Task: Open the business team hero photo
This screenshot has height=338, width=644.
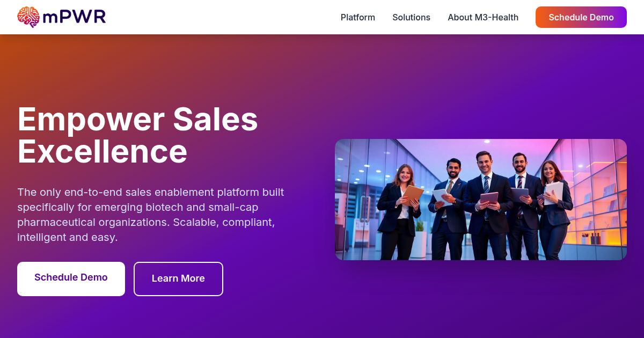Action: point(481,200)
